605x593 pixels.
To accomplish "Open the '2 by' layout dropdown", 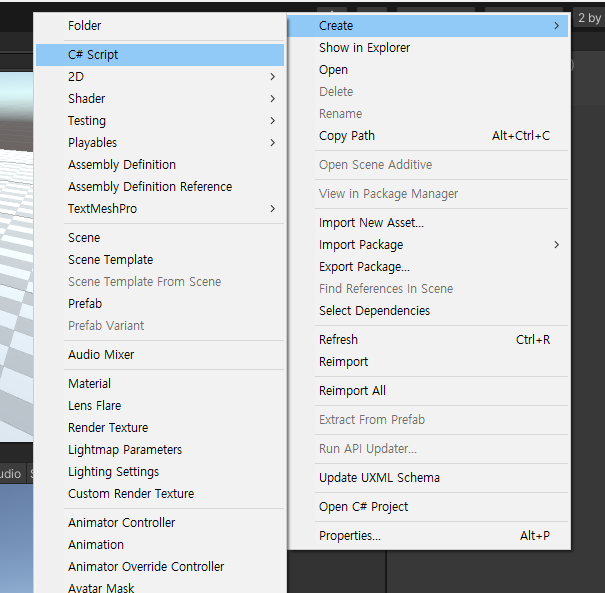I will pos(589,18).
